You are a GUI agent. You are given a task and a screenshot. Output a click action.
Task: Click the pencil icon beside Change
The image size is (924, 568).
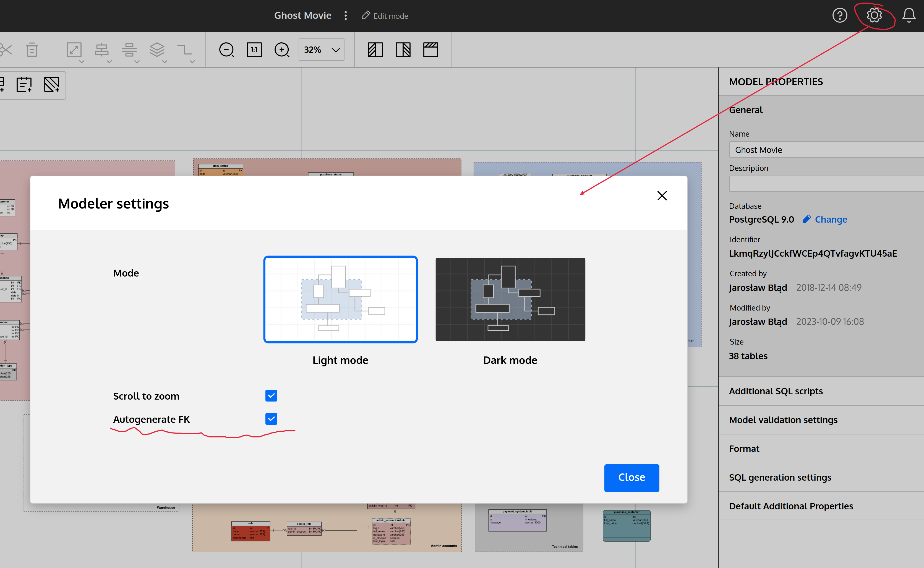[x=806, y=219]
